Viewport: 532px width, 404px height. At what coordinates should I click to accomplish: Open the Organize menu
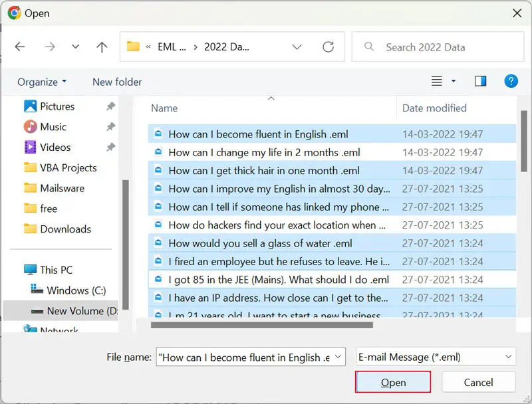click(x=42, y=82)
